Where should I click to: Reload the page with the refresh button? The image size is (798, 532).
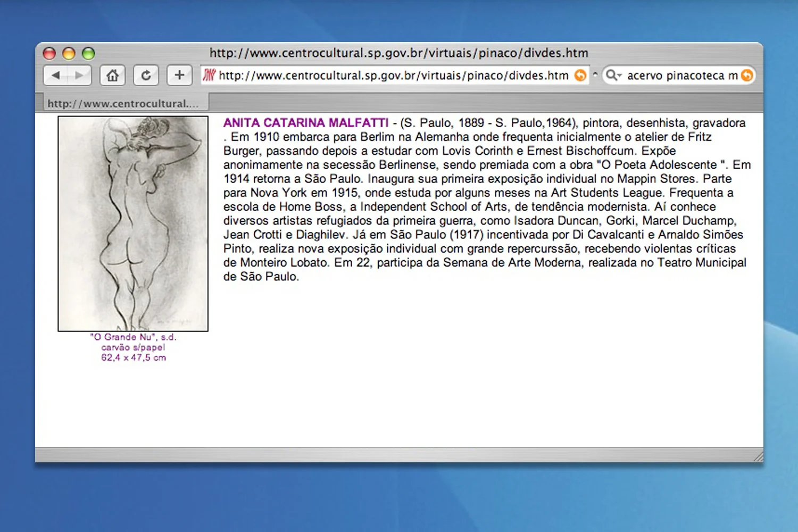(146, 75)
